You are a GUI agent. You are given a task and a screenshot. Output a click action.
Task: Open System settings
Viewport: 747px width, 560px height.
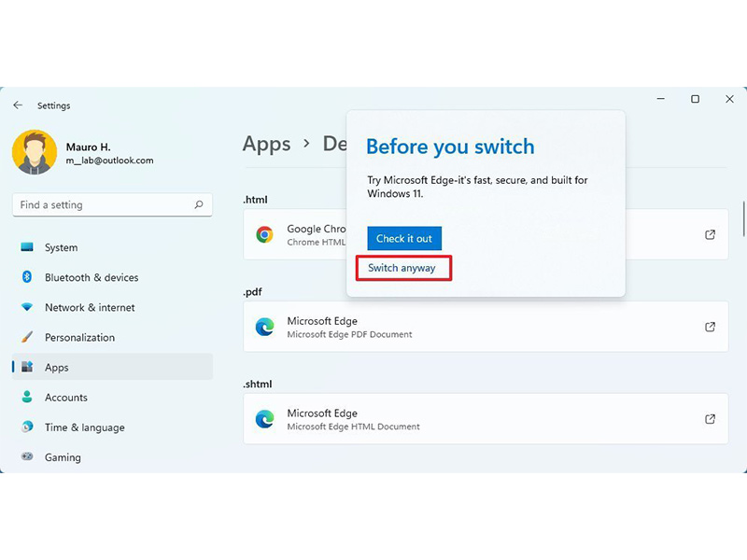(x=112, y=247)
